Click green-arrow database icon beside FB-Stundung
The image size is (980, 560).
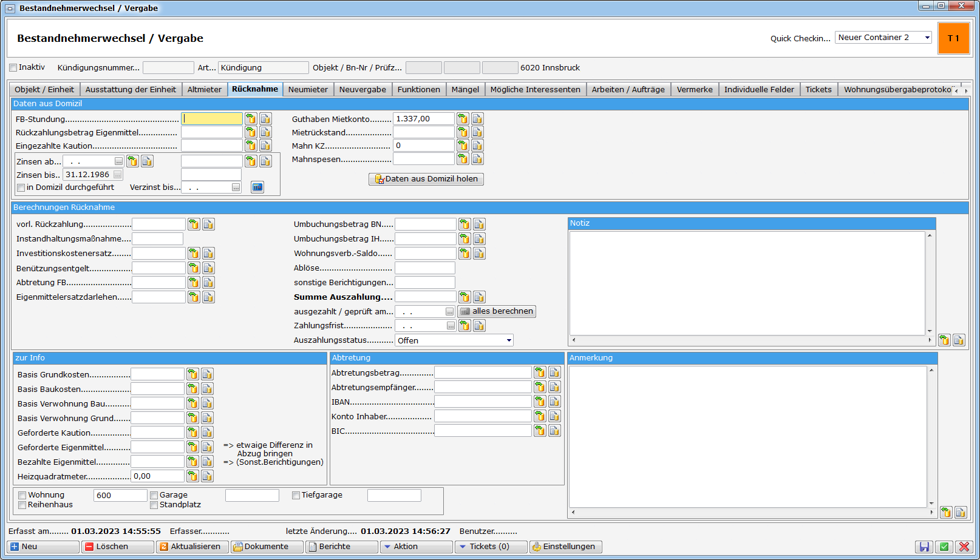[251, 119]
